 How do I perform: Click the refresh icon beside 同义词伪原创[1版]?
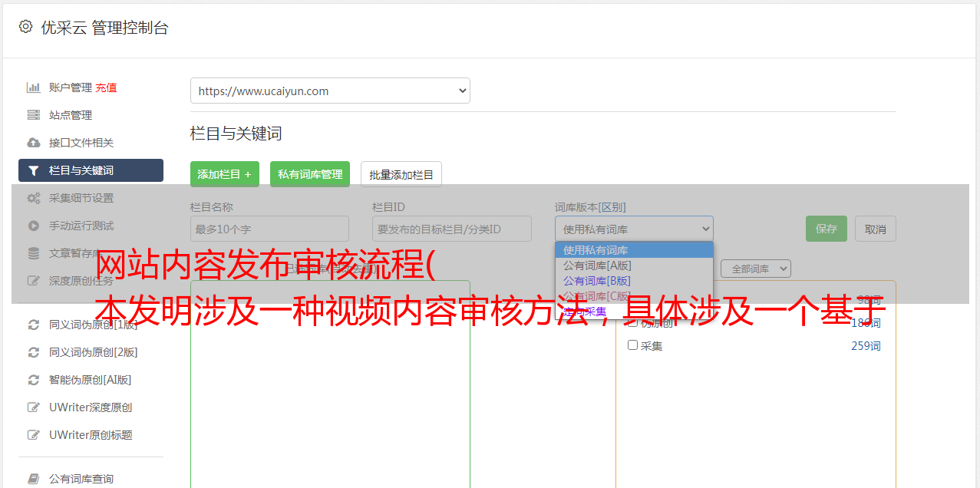tap(34, 325)
